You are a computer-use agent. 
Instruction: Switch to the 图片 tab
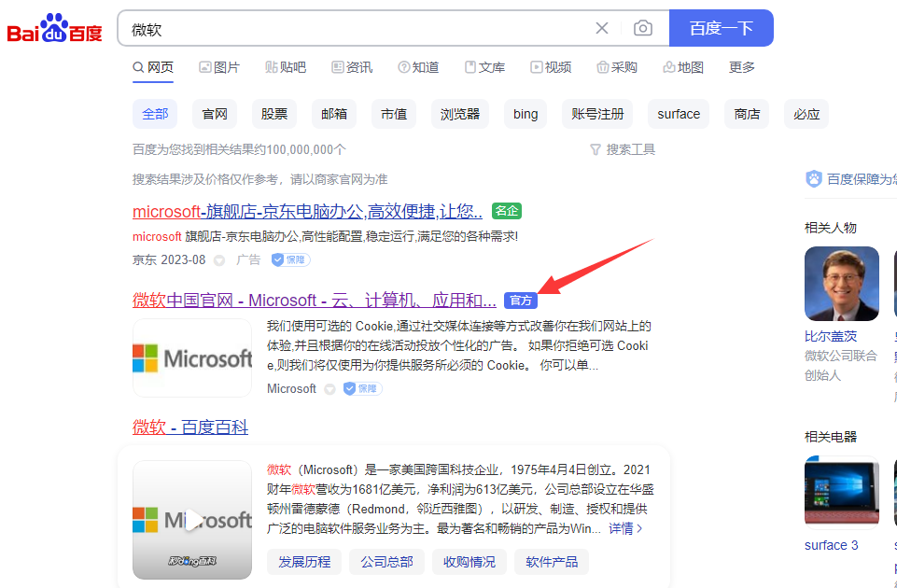(219, 67)
